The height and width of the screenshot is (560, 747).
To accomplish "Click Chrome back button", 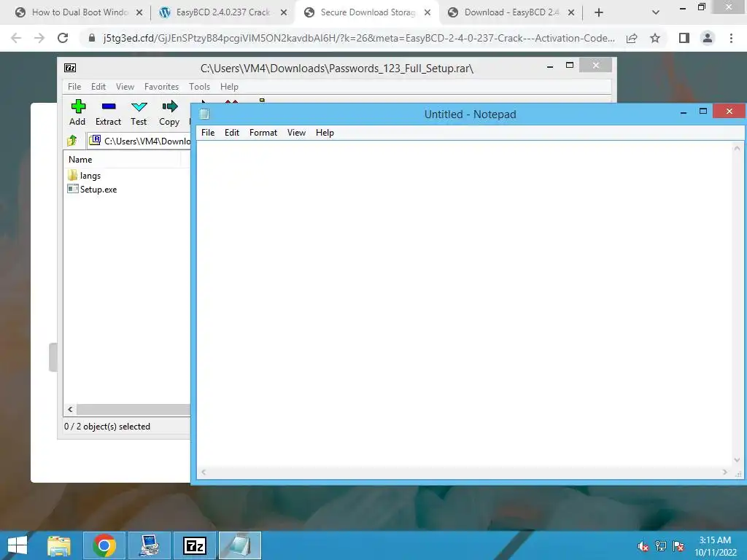I will coord(16,38).
